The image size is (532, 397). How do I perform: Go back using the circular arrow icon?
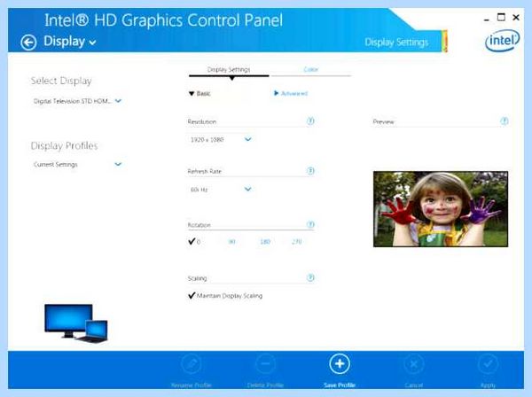(28, 43)
